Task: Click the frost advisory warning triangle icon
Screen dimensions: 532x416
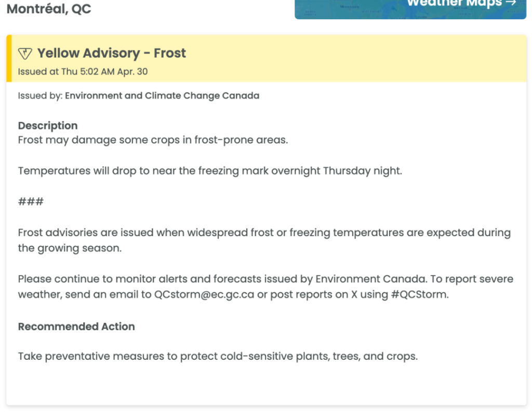Action: click(25, 54)
